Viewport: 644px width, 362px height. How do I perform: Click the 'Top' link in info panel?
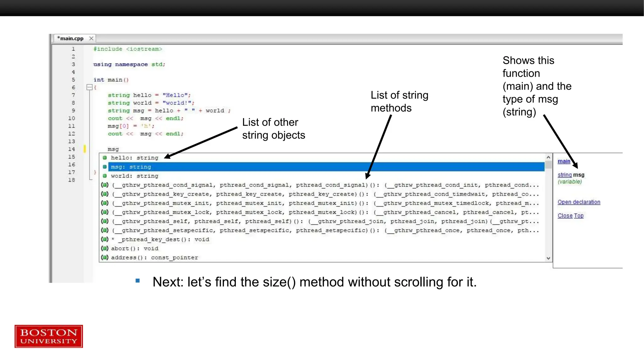(579, 216)
